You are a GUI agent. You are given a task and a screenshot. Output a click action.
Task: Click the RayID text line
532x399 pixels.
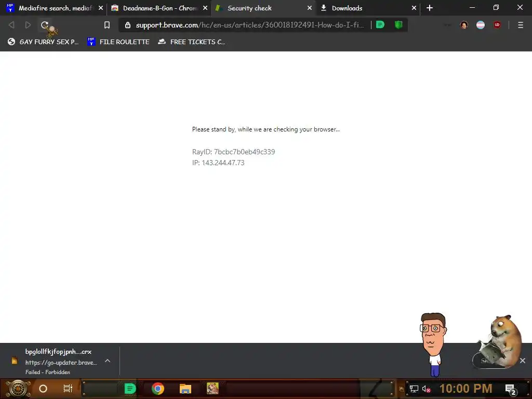[x=233, y=152]
